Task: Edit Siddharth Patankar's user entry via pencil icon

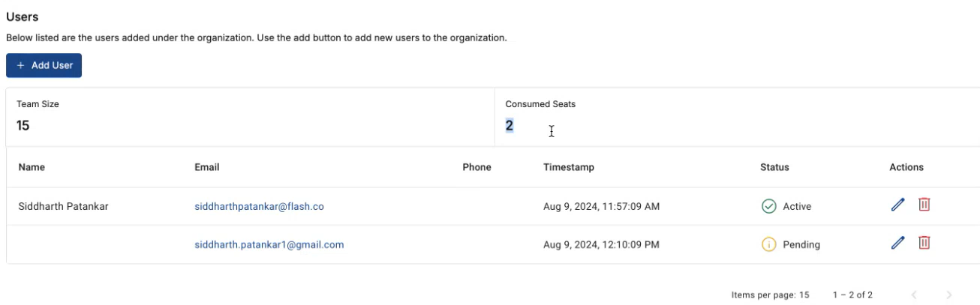Action: tap(898, 205)
